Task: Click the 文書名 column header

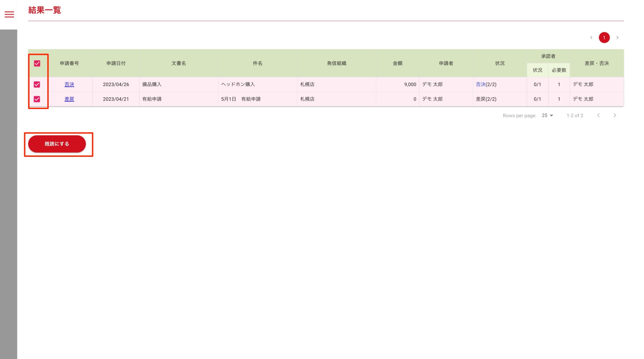Action: pyautogui.click(x=179, y=63)
